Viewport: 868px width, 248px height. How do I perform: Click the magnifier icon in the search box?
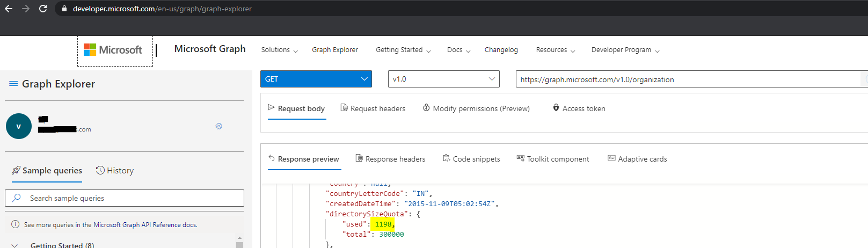click(x=17, y=198)
